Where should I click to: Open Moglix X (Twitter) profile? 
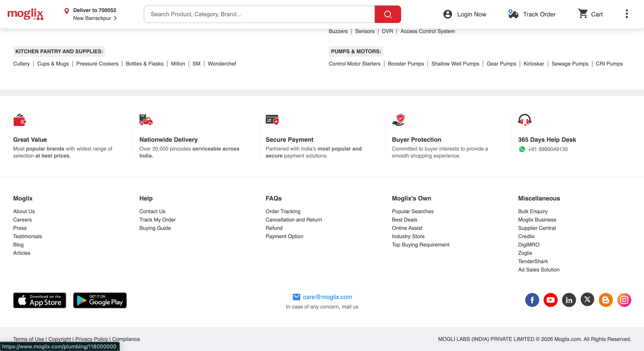(587, 300)
